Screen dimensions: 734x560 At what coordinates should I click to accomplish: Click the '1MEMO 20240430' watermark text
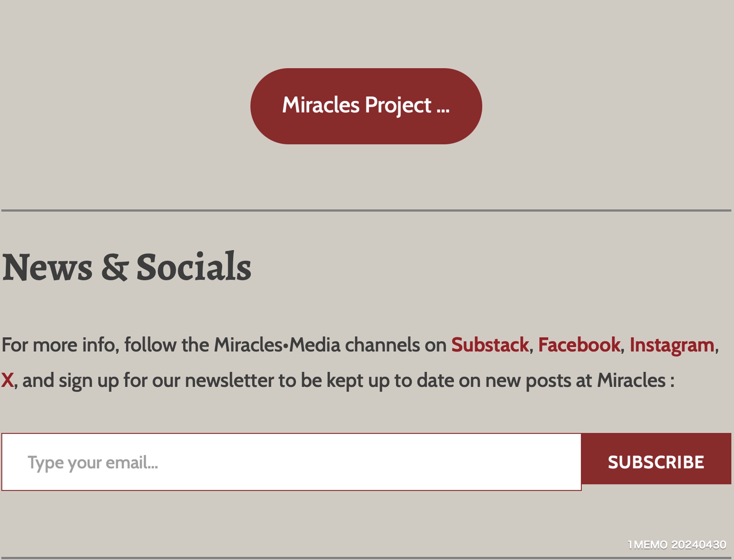tap(677, 545)
